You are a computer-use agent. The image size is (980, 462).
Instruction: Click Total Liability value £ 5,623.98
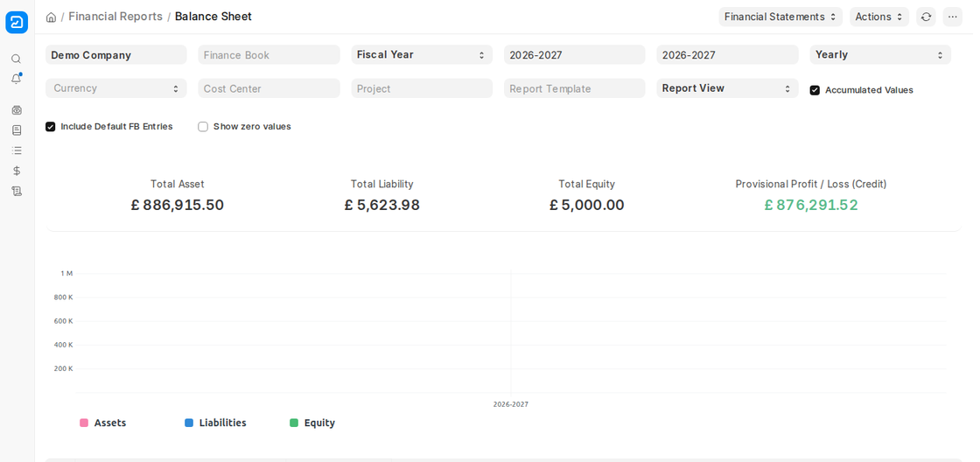(x=381, y=205)
